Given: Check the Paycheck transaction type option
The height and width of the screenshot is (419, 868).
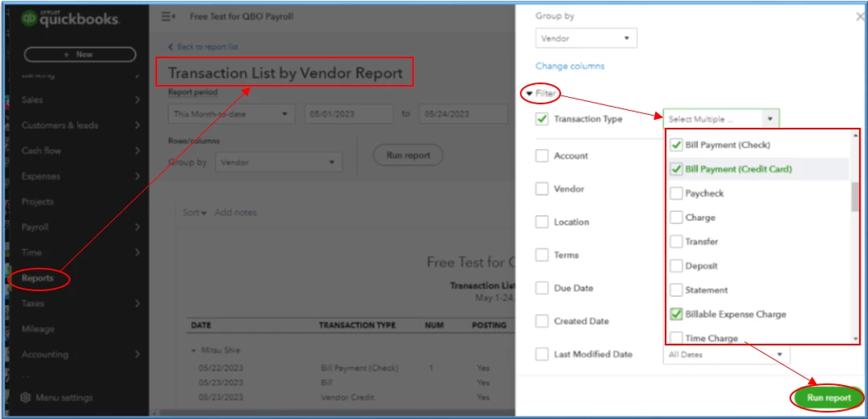Looking at the screenshot, I should pyautogui.click(x=676, y=193).
